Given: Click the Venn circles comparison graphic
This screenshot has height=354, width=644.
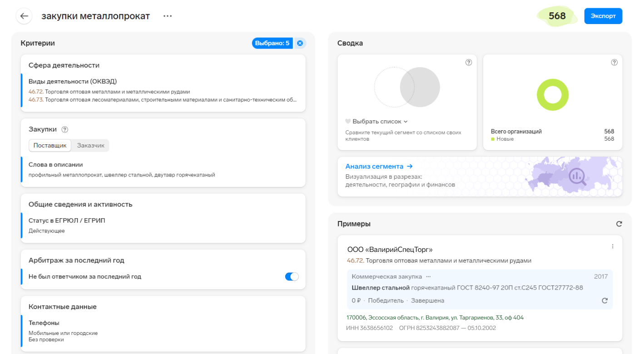Looking at the screenshot, I should point(407,87).
